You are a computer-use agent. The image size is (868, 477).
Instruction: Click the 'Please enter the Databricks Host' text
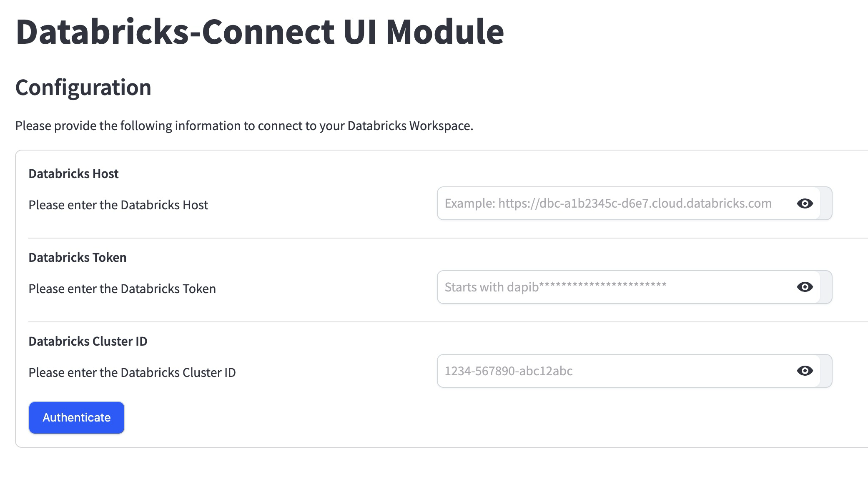click(118, 205)
